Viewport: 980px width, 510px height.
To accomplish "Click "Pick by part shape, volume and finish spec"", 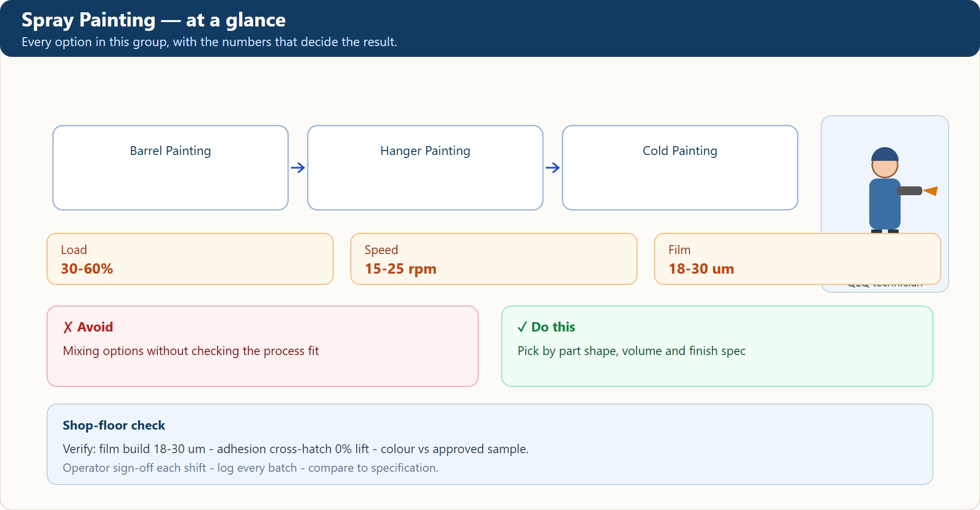I will [632, 351].
